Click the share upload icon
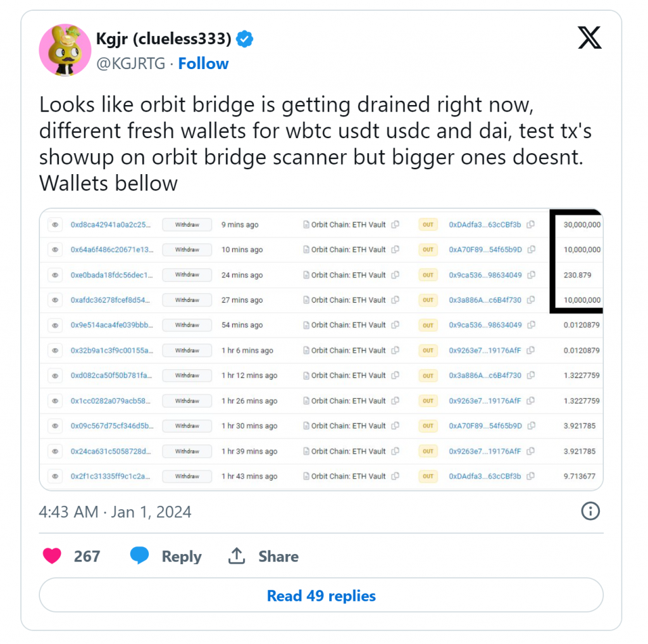Screen dimensions: 648x644 (x=237, y=556)
